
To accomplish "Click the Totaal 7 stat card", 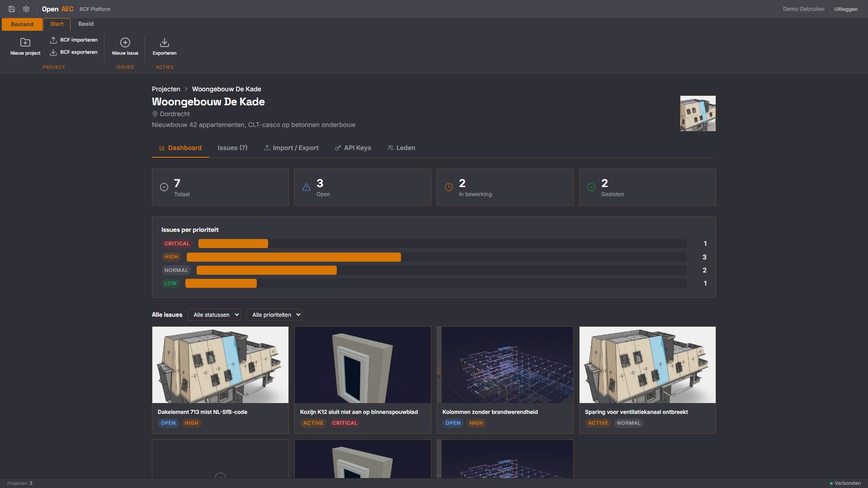I will pos(220,187).
